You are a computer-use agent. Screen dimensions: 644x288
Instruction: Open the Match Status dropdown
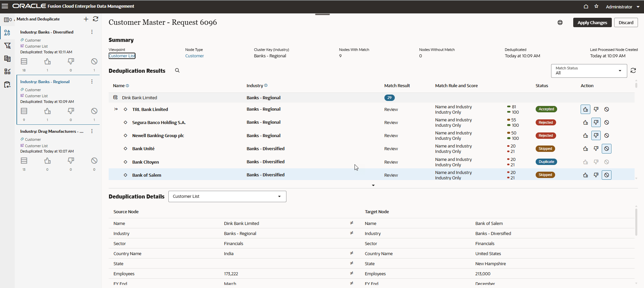click(589, 71)
